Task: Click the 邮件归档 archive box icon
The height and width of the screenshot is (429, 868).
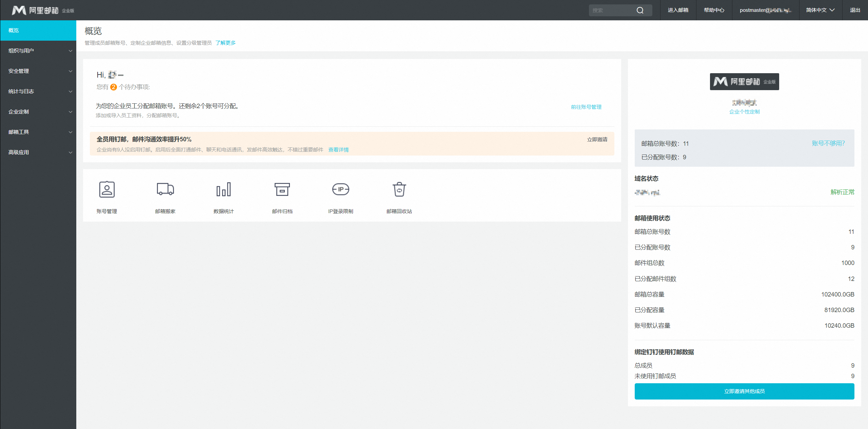Action: (x=282, y=189)
